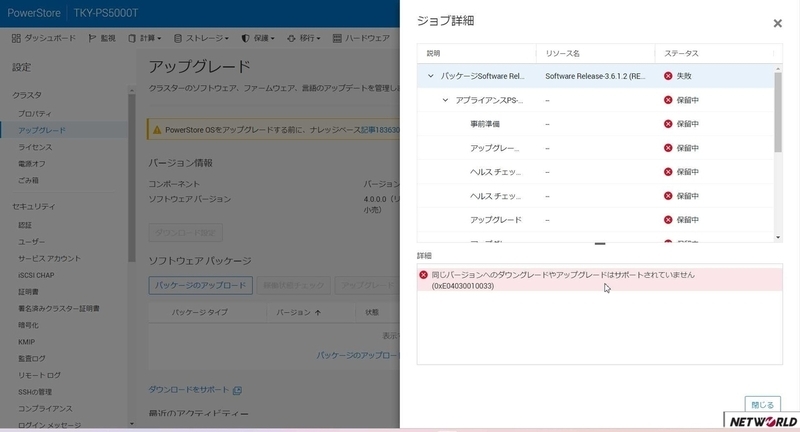Click the 閉じる button
This screenshot has height=432, width=800.
point(762,404)
